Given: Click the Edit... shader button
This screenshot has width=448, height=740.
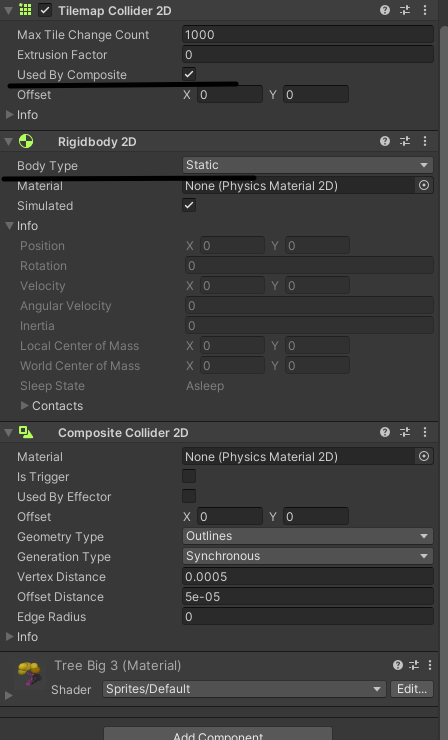Looking at the screenshot, I should (x=412, y=689).
